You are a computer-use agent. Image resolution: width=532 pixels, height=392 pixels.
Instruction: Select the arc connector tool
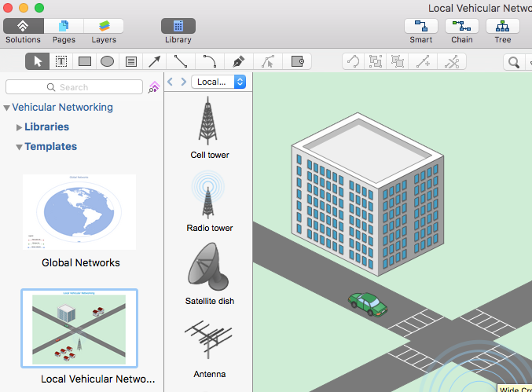tap(209, 61)
